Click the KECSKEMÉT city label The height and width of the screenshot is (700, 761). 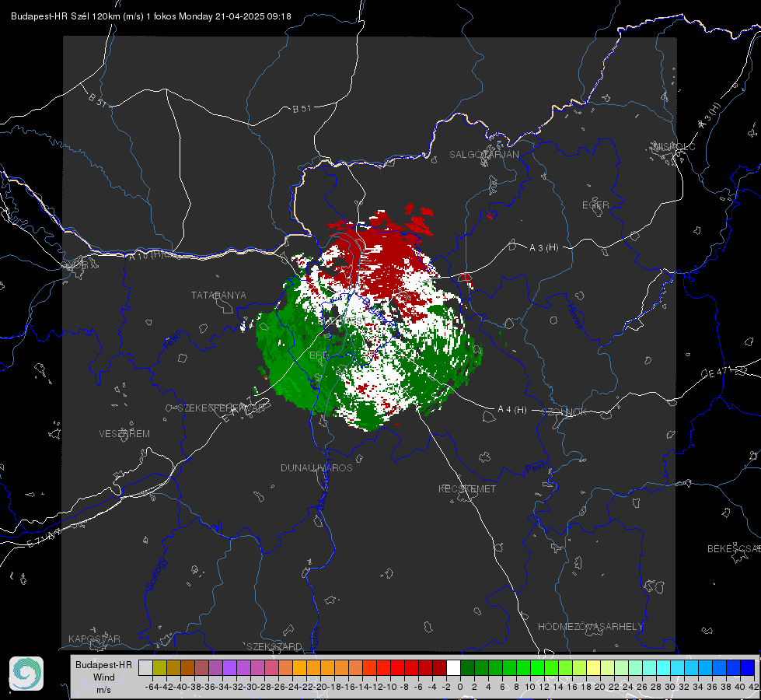point(467,488)
